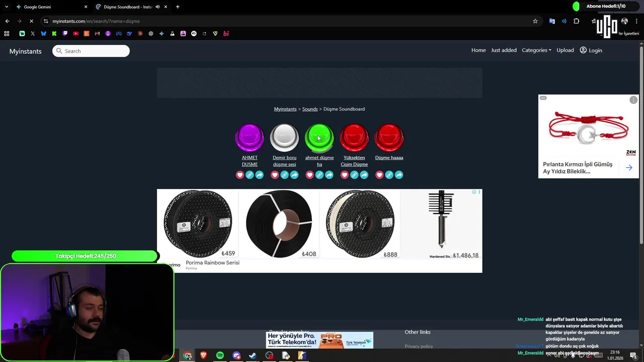Open the Just added page
The width and height of the screenshot is (644, 362).
coord(504,50)
